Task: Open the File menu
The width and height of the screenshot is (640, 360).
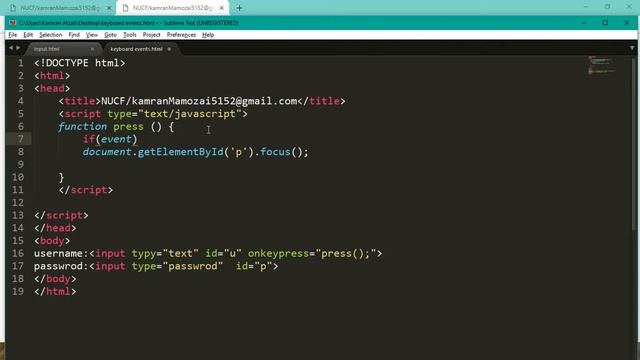Action: tap(13, 35)
